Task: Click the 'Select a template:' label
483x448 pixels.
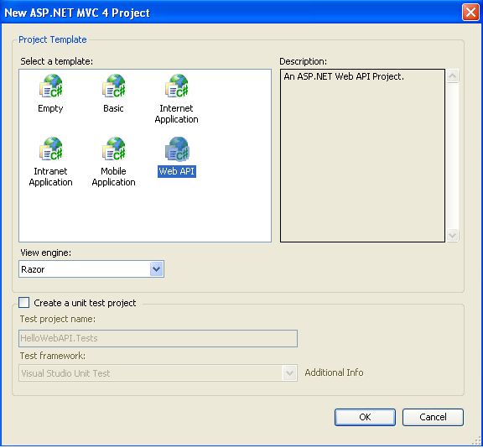Action: tap(57, 61)
